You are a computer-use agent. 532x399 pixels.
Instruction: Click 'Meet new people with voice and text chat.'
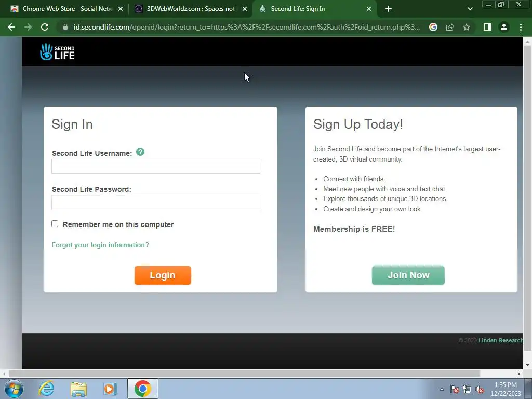click(385, 189)
